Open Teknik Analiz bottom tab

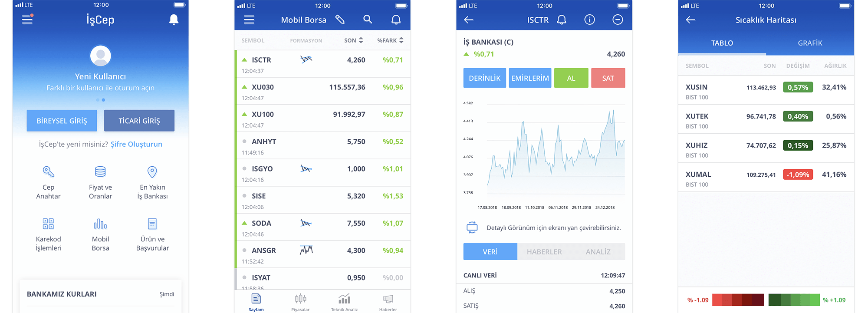344,303
